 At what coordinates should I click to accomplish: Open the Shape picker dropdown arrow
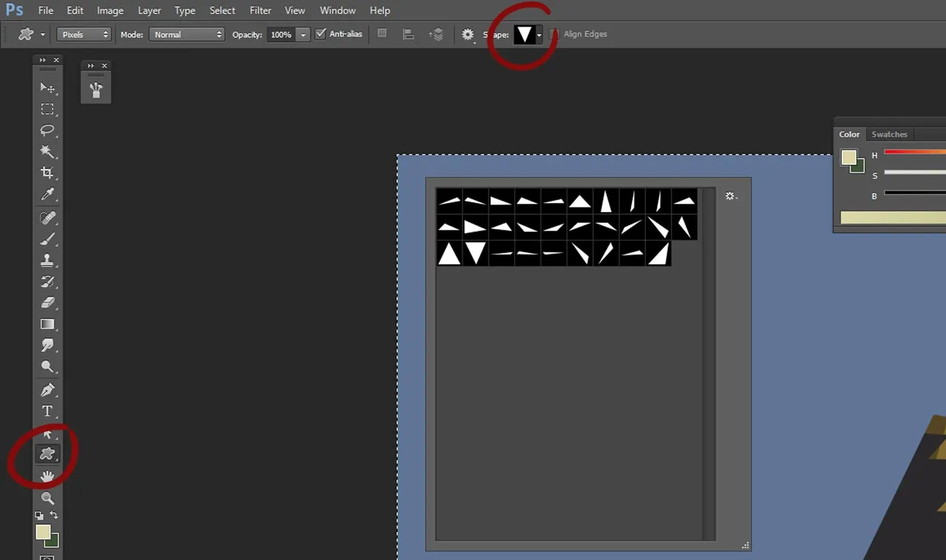pyautogui.click(x=540, y=35)
